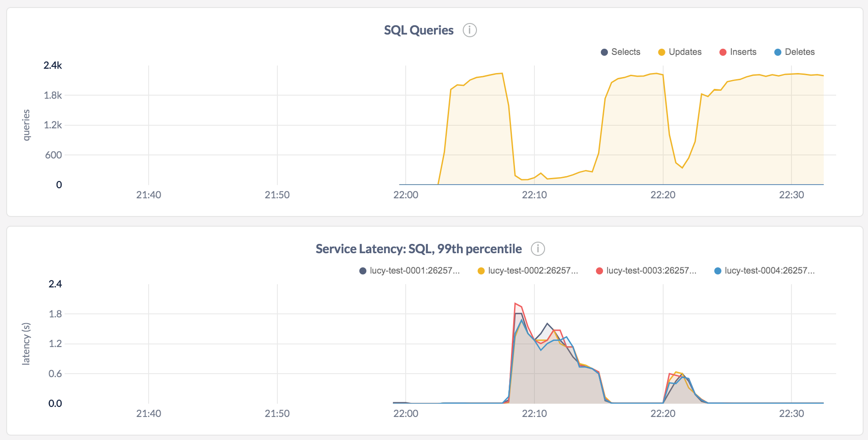868x440 pixels.
Task: Toggle the Deletes legend dot
Action: pyautogui.click(x=778, y=52)
